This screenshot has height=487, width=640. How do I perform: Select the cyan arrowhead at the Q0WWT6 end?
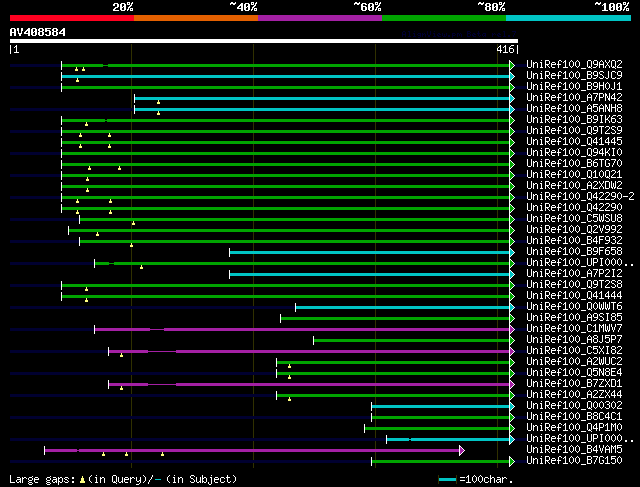pyautogui.click(x=512, y=307)
